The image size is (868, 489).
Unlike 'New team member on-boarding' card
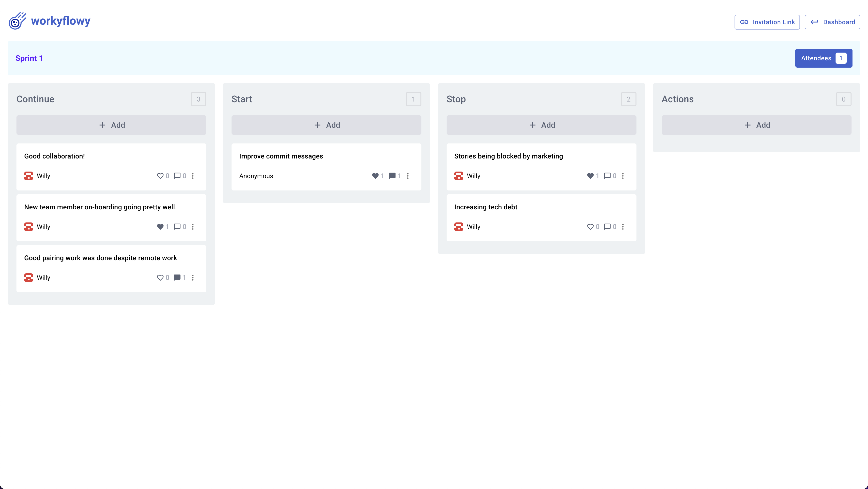click(x=160, y=227)
